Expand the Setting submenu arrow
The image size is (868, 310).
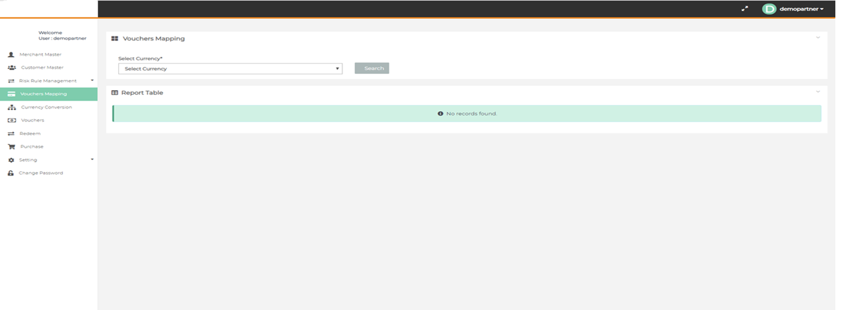tap(92, 160)
